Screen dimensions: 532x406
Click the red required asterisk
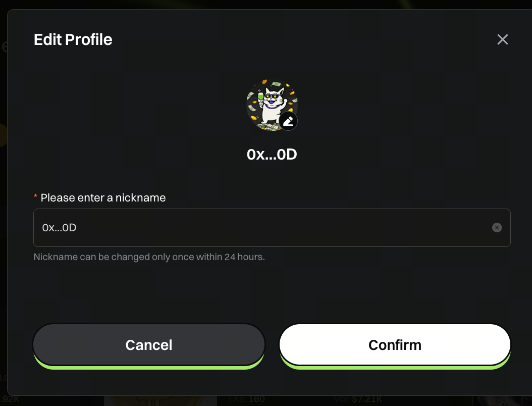(x=35, y=196)
